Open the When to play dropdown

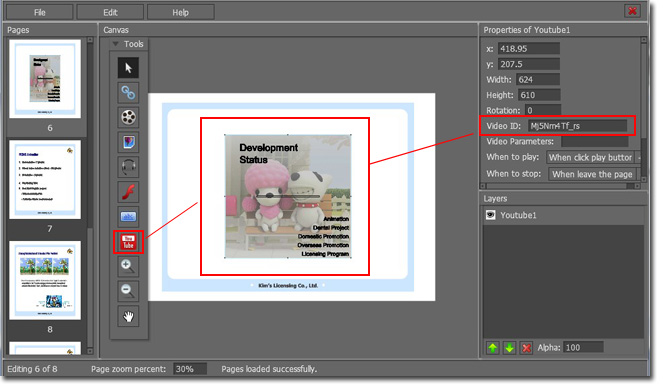point(594,157)
